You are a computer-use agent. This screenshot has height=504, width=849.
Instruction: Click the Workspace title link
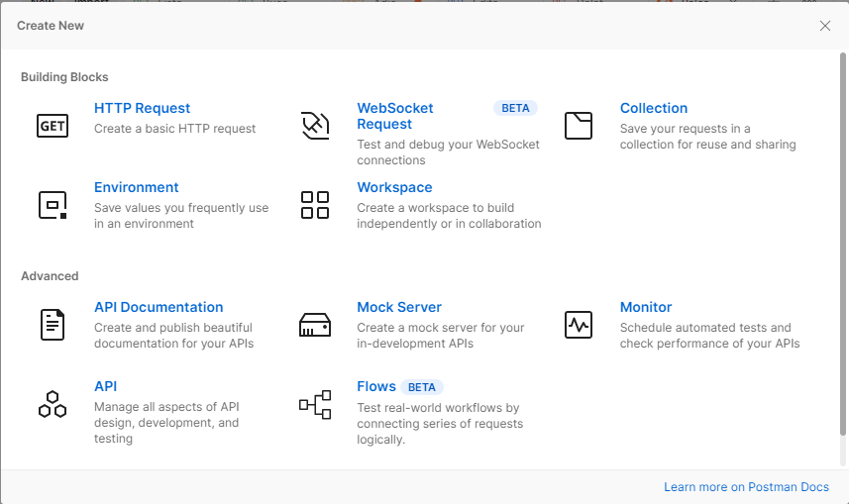[394, 187]
